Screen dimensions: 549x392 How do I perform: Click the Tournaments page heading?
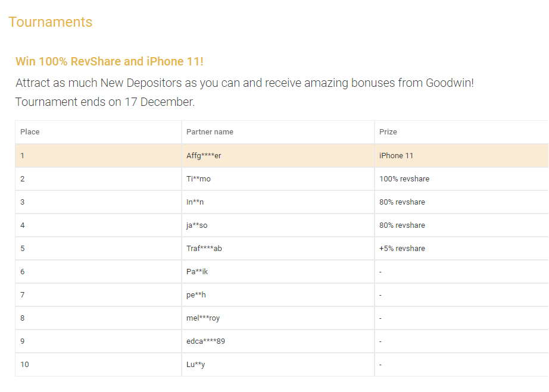point(51,22)
